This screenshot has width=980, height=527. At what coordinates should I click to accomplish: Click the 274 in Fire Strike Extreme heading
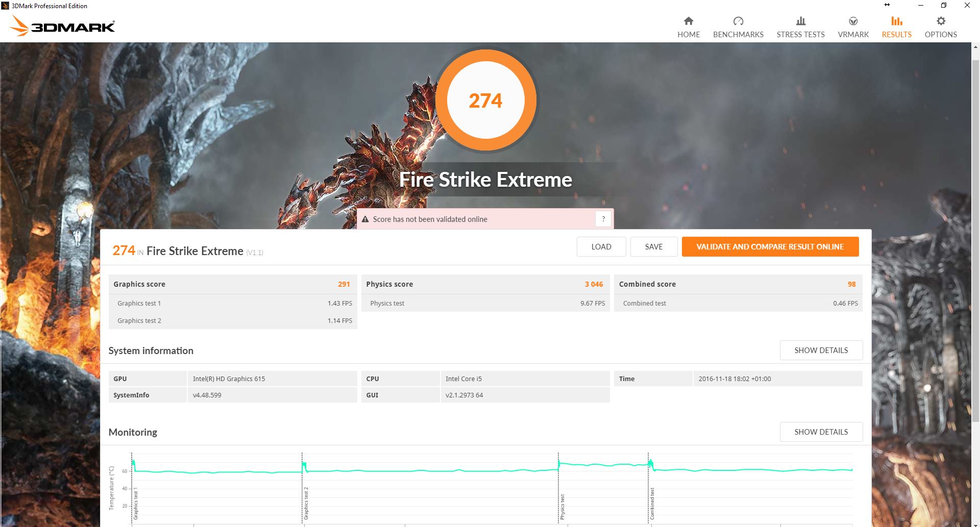tap(188, 251)
